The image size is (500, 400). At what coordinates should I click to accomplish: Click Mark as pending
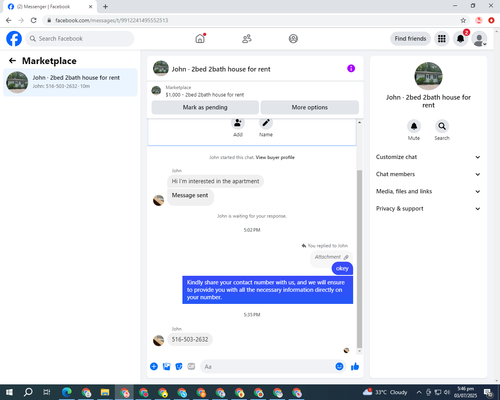click(205, 107)
